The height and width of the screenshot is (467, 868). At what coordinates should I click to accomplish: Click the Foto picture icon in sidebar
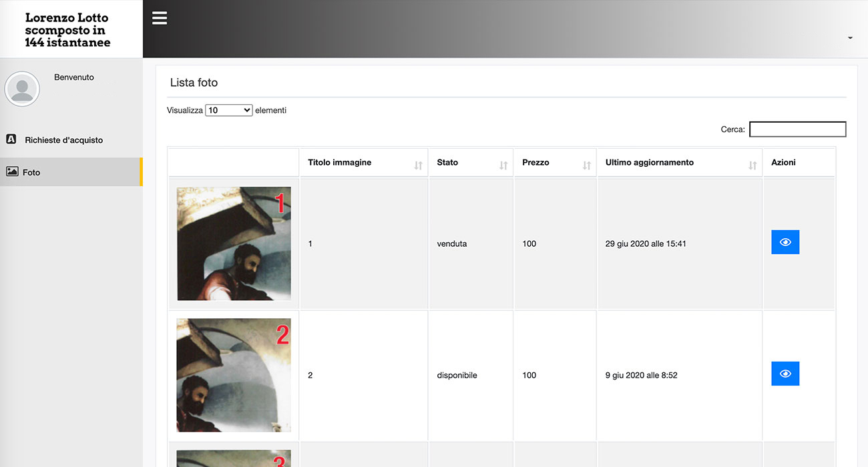(12, 171)
